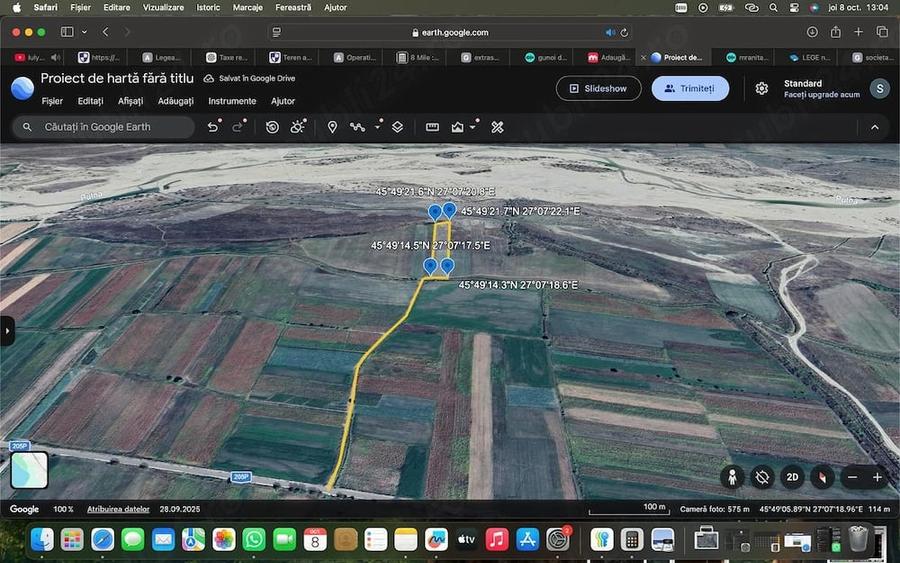
Task: Click Faceți upgrade acum link
Action: point(822,95)
